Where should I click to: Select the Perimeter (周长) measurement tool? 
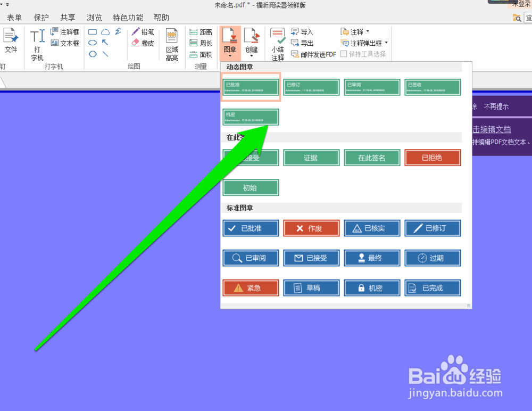click(x=201, y=42)
